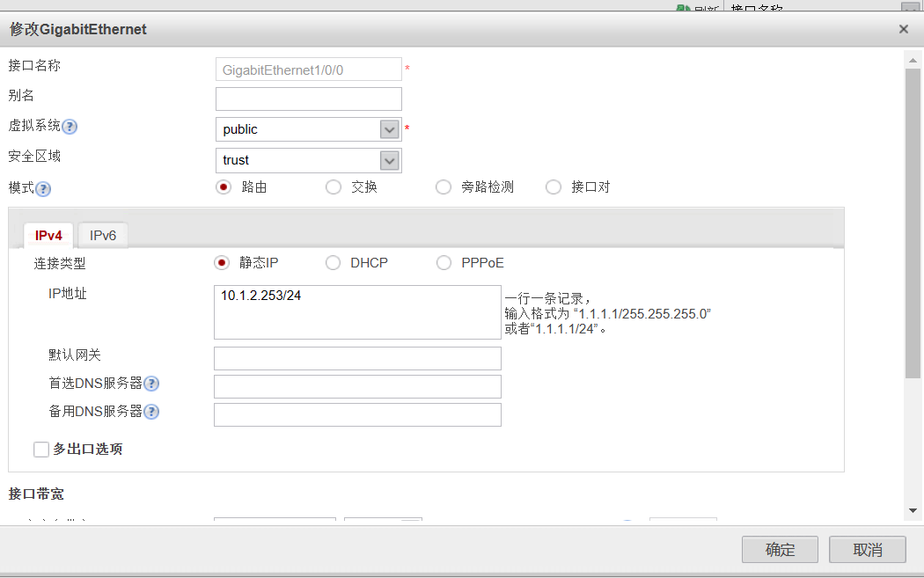Show help for 首选DNS服务器
Viewport: 924px width, 578px height.
pos(151,384)
